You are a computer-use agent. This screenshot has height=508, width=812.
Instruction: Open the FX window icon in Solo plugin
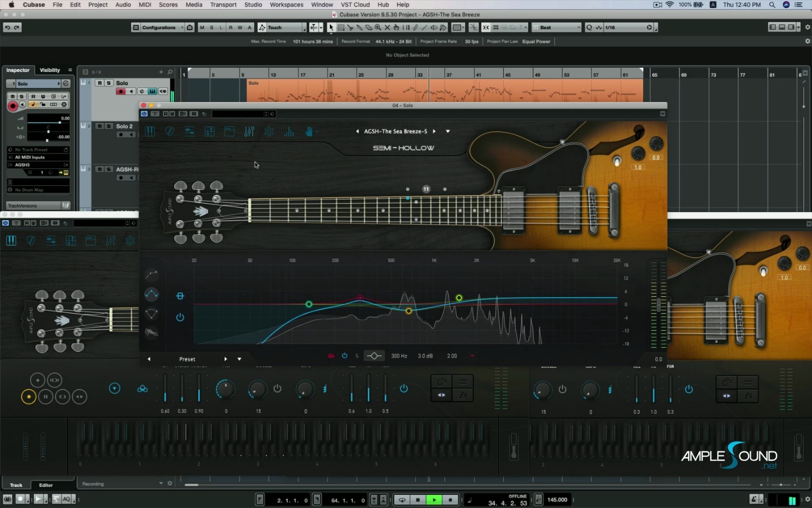coord(229,132)
